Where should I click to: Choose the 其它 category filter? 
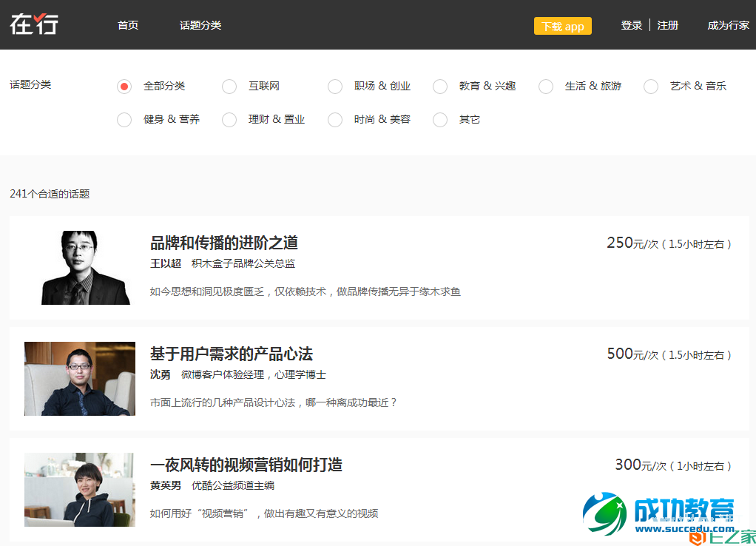pyautogui.click(x=440, y=119)
